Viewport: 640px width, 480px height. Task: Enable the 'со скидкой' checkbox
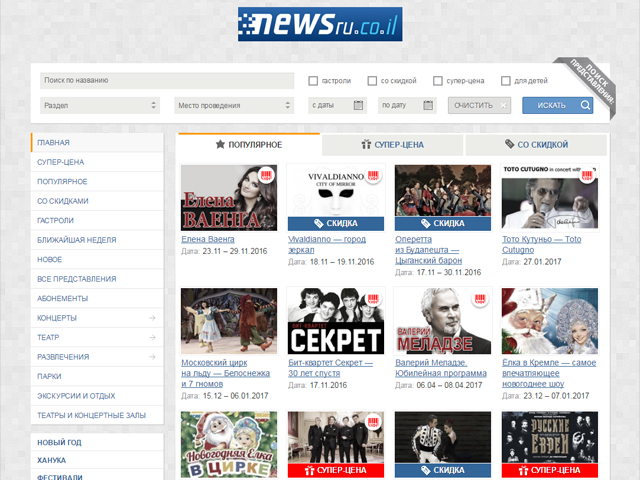(x=372, y=81)
